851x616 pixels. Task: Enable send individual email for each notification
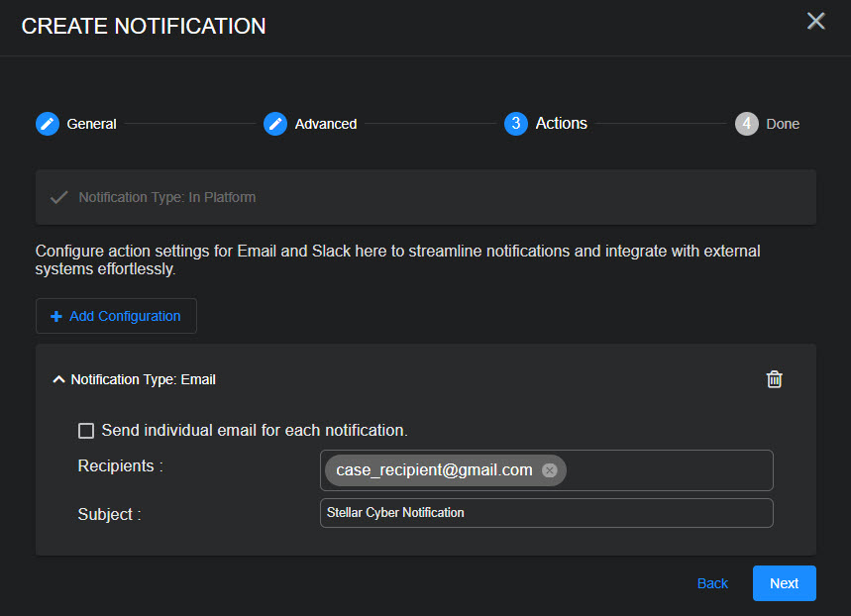pyautogui.click(x=86, y=431)
